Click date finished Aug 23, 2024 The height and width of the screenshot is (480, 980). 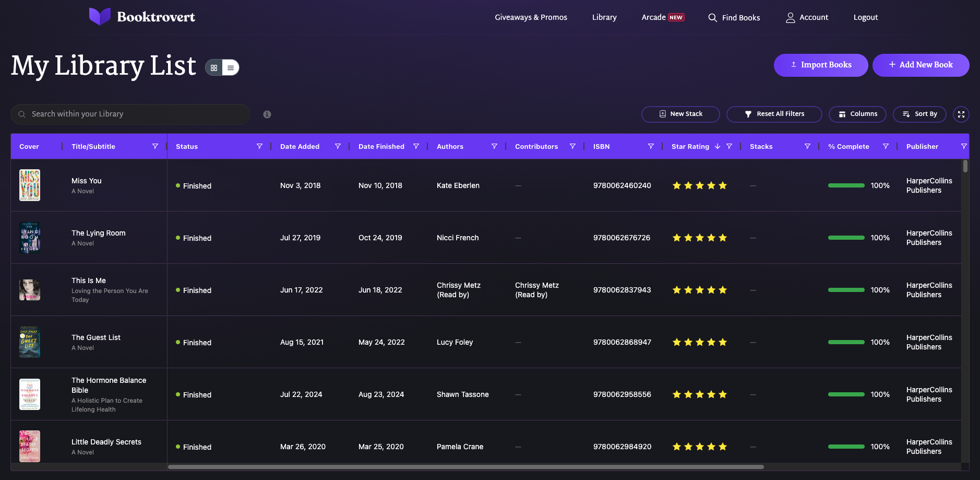point(381,394)
